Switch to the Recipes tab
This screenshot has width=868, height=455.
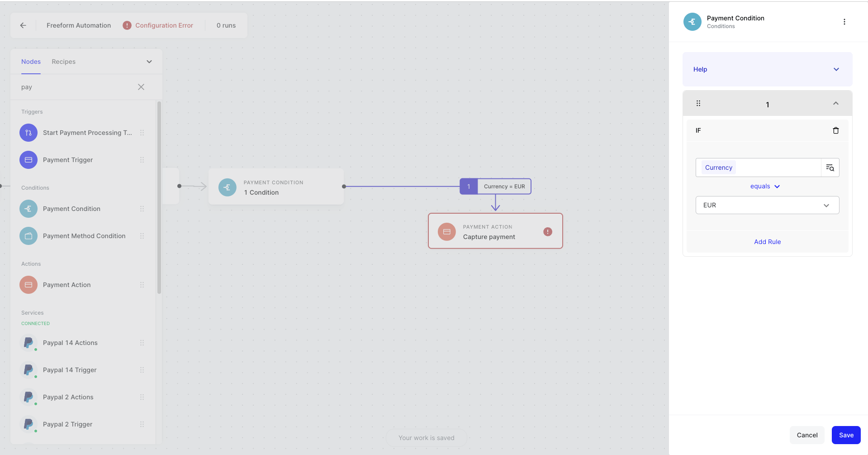click(x=63, y=62)
